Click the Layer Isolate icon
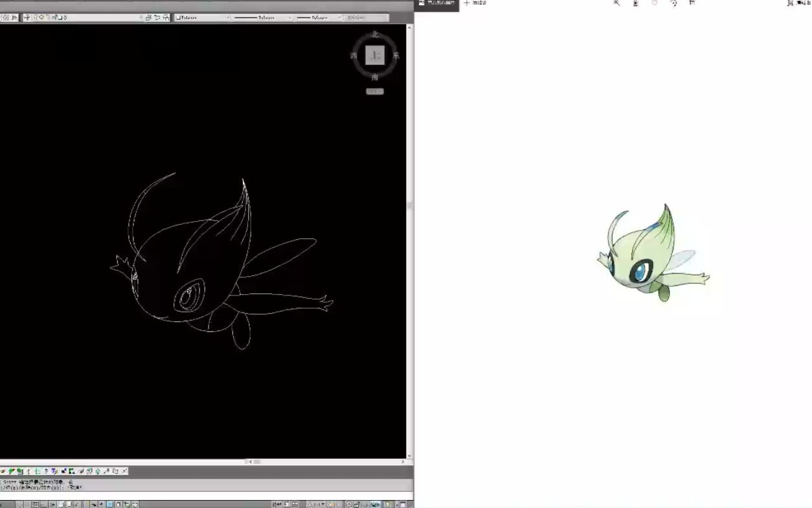The image size is (812, 508). (166, 17)
